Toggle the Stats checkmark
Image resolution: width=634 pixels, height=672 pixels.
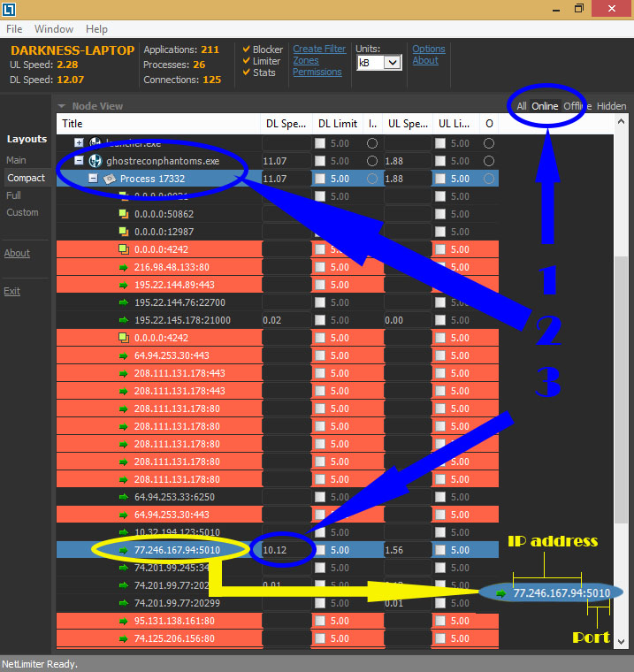[246, 72]
